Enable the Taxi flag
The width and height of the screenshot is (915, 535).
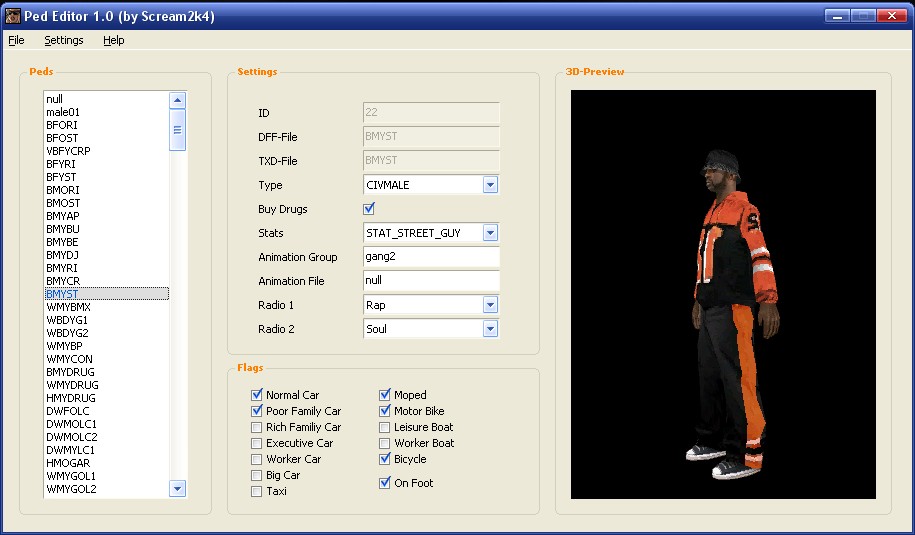(257, 491)
